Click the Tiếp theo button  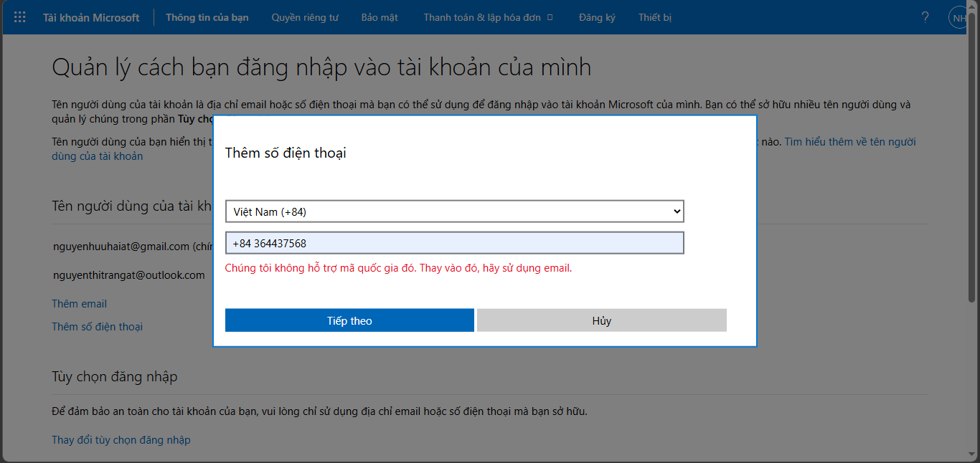[349, 320]
